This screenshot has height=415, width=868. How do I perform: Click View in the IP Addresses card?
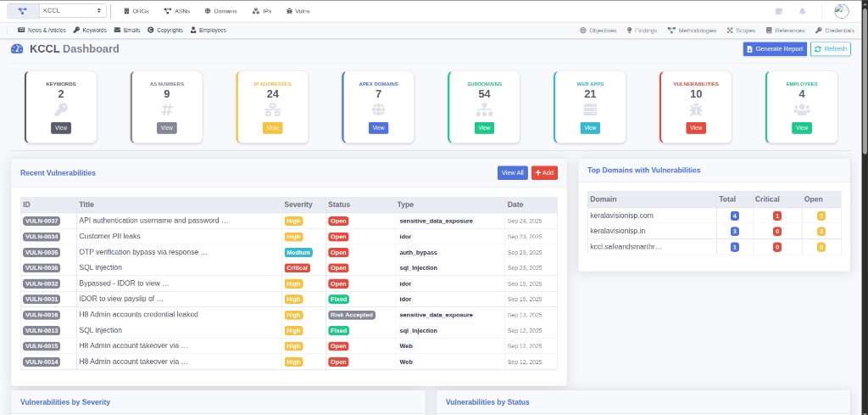coord(272,128)
